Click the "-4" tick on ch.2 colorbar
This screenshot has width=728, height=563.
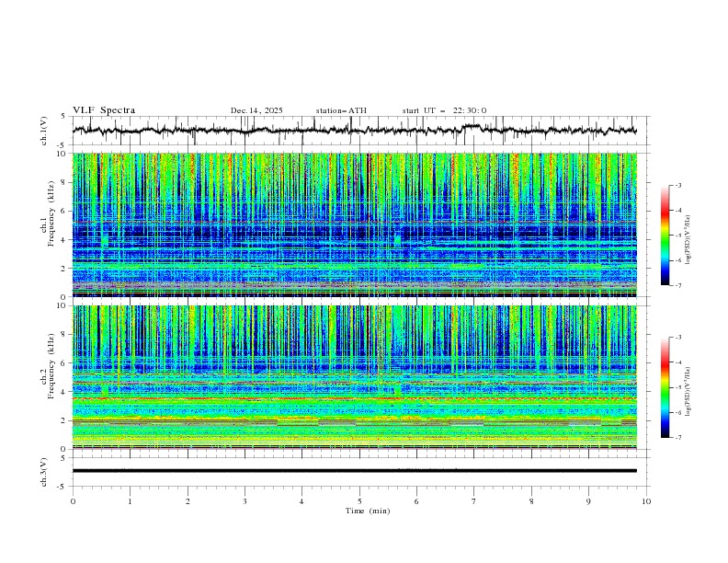point(678,362)
